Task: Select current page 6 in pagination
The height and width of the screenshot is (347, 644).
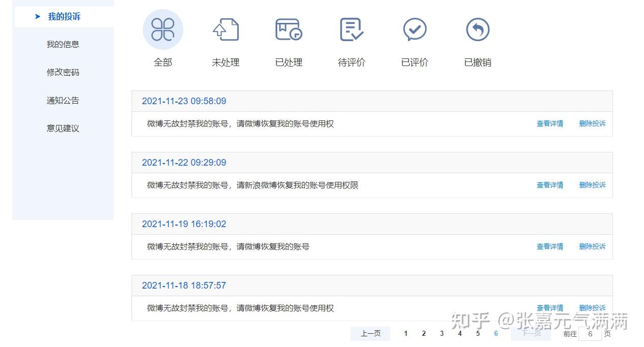Action: [x=496, y=333]
